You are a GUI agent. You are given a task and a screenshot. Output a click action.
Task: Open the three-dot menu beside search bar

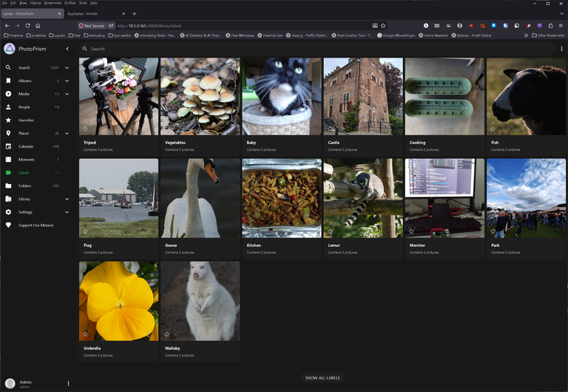(561, 49)
